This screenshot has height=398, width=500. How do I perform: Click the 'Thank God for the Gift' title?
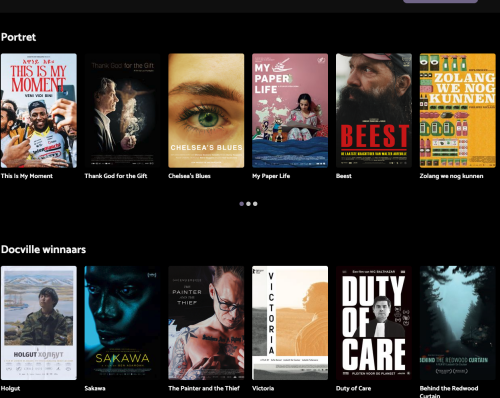116,176
